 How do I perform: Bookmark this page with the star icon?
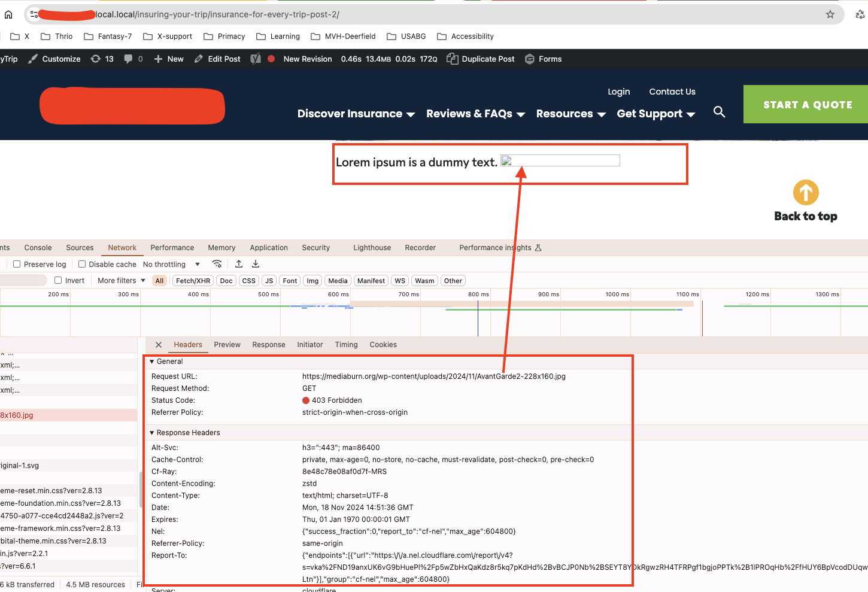[x=830, y=14]
